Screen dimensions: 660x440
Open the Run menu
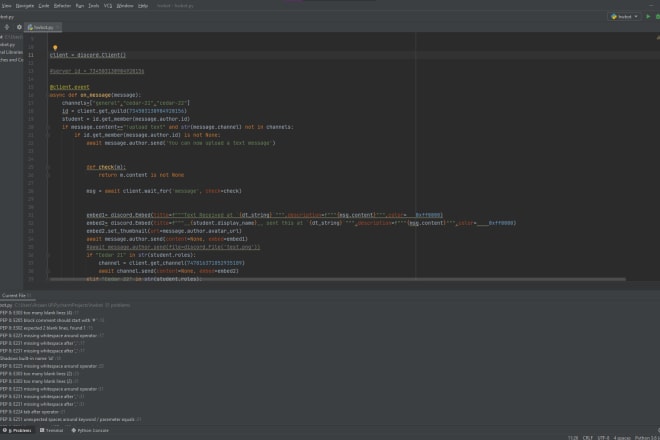point(80,6)
